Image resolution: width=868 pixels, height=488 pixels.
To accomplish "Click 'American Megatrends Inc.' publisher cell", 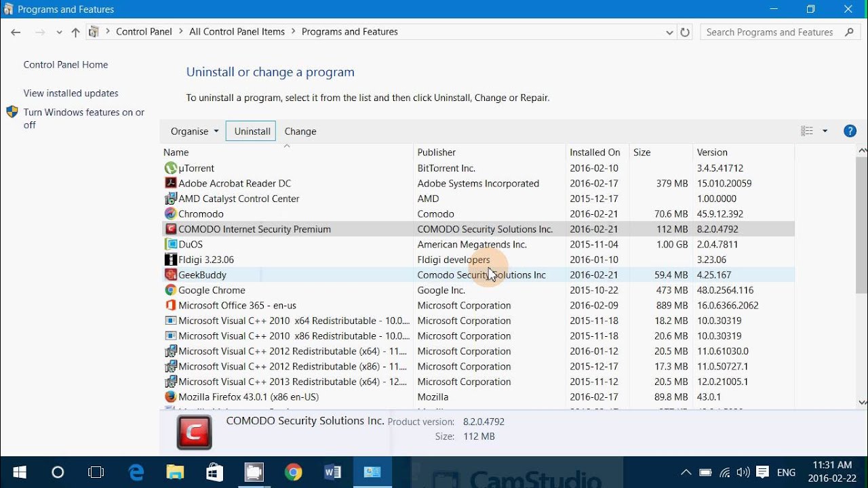I will point(472,244).
